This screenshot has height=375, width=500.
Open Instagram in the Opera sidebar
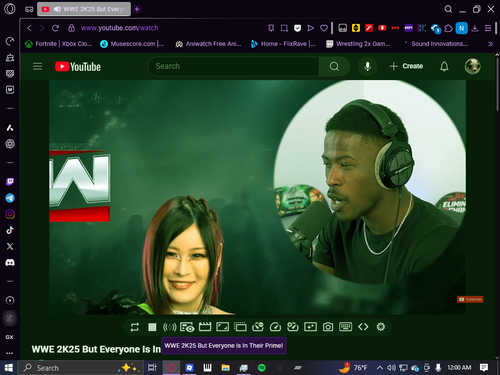tap(10, 214)
